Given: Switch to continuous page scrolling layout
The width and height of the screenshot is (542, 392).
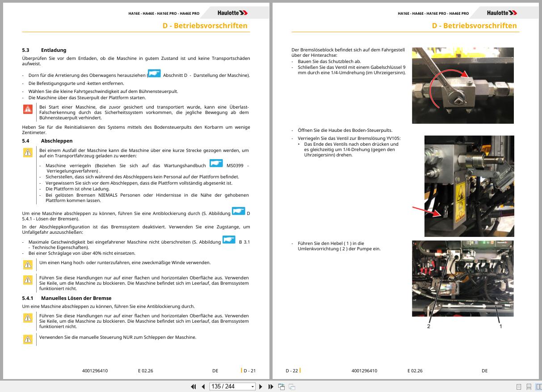Looking at the screenshot, I should (x=529, y=387).
